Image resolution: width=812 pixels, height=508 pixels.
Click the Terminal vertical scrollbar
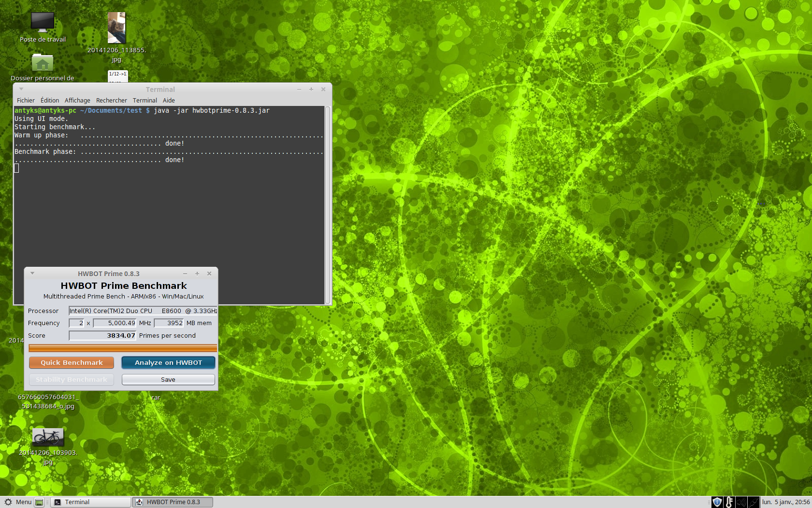point(328,205)
